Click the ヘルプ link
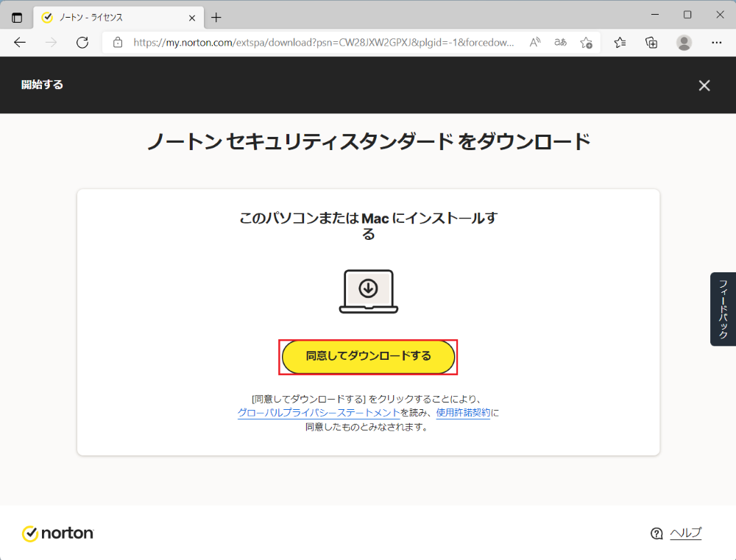The width and height of the screenshot is (736, 560). (x=685, y=533)
